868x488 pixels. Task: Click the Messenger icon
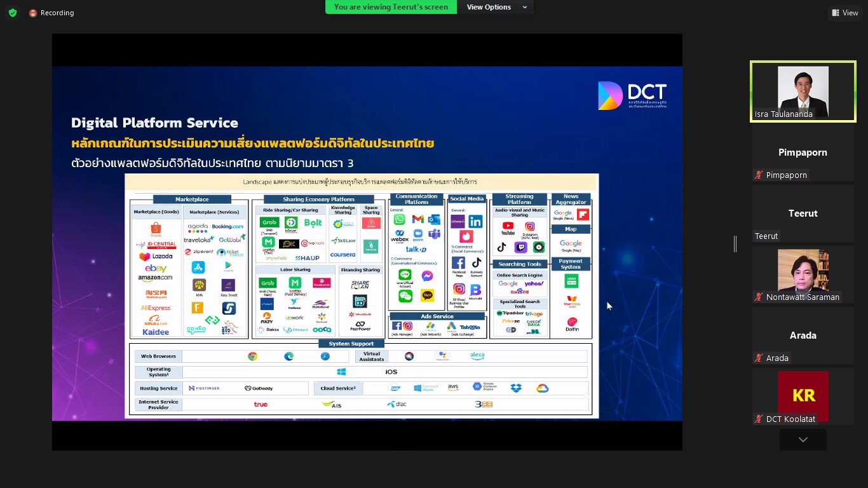pyautogui.click(x=427, y=276)
